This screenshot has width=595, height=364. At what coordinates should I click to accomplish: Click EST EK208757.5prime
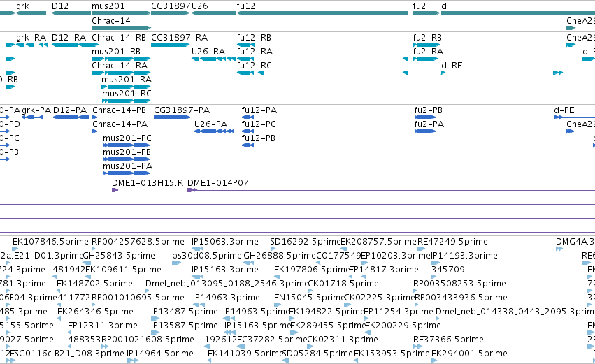click(379, 242)
